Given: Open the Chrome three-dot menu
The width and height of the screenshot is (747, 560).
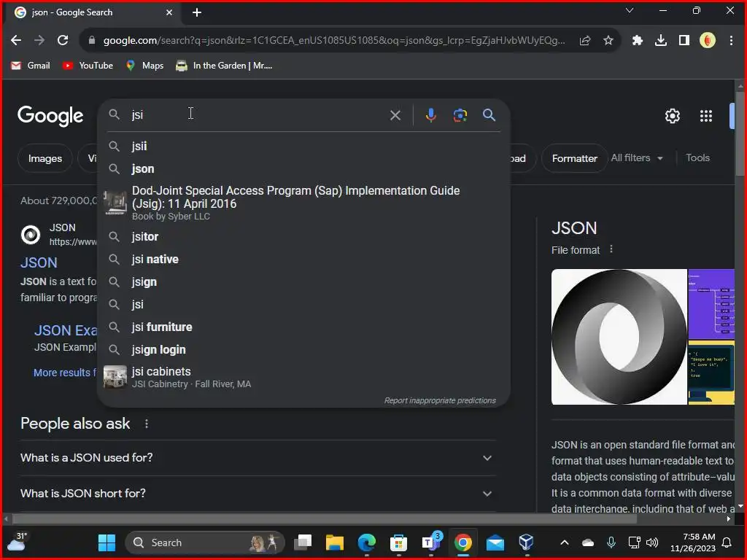Looking at the screenshot, I should [x=731, y=41].
